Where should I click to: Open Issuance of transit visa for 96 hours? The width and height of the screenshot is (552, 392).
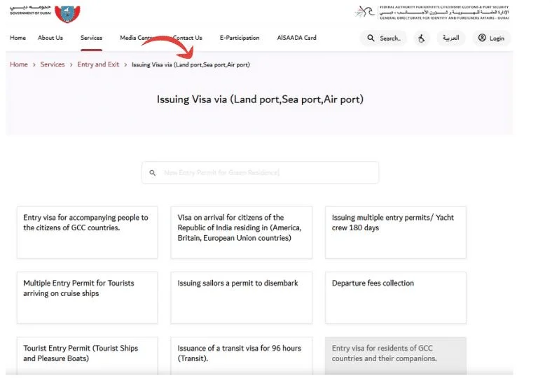pyautogui.click(x=242, y=356)
